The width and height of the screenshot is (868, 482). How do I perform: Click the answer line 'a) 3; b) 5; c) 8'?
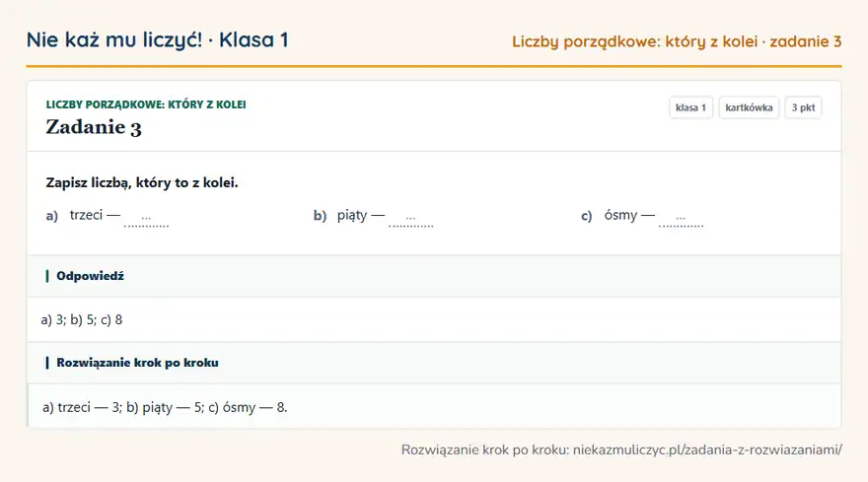point(81,320)
